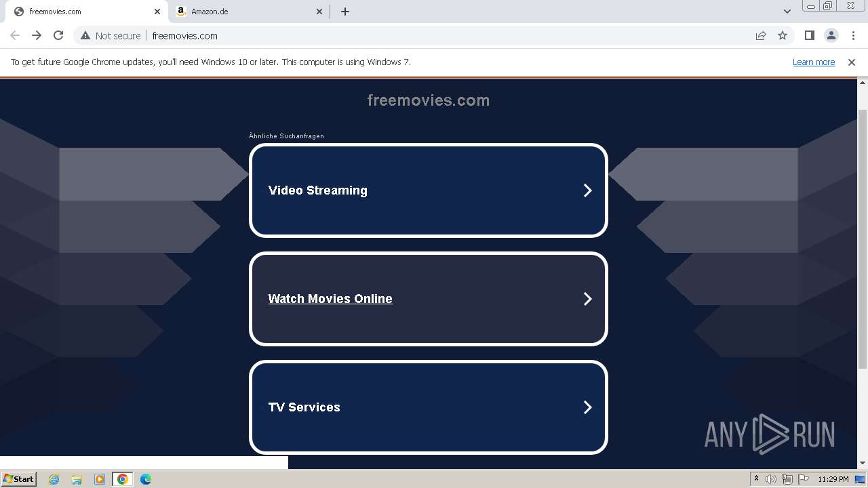Click the taskbar clock 11:29 PM
868x488 pixels.
pyautogui.click(x=833, y=479)
